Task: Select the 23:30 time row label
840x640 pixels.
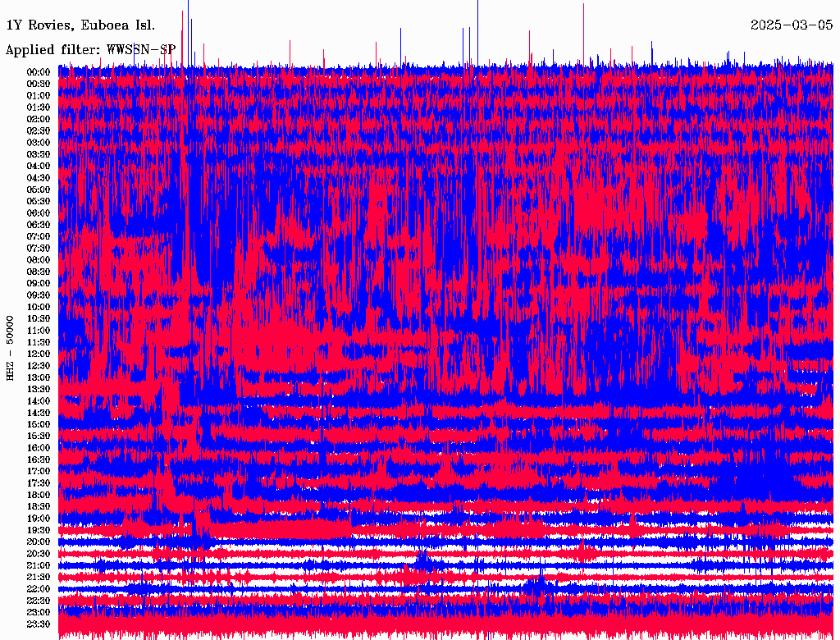Action: 39,624
